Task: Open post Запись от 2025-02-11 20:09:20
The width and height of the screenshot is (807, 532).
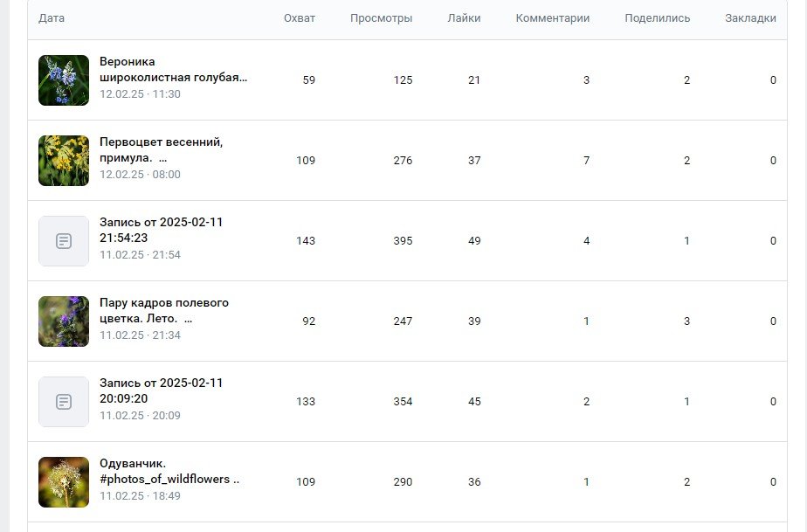Action: point(161,390)
